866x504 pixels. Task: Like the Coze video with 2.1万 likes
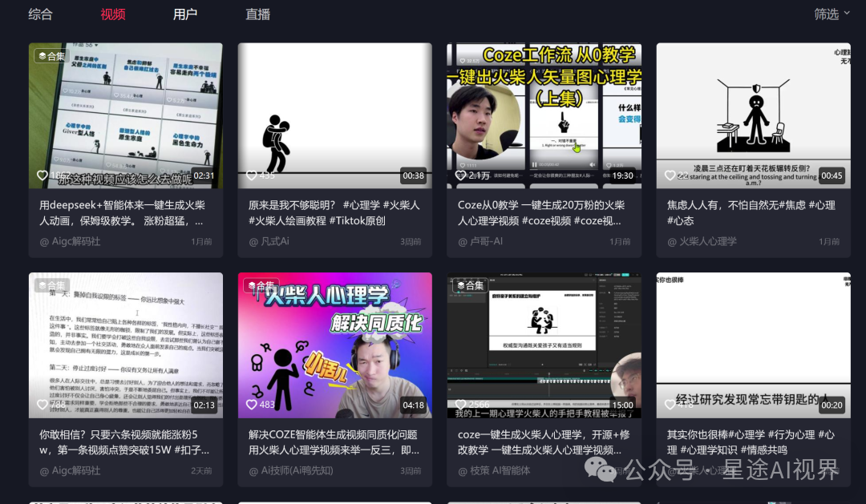pyautogui.click(x=460, y=175)
